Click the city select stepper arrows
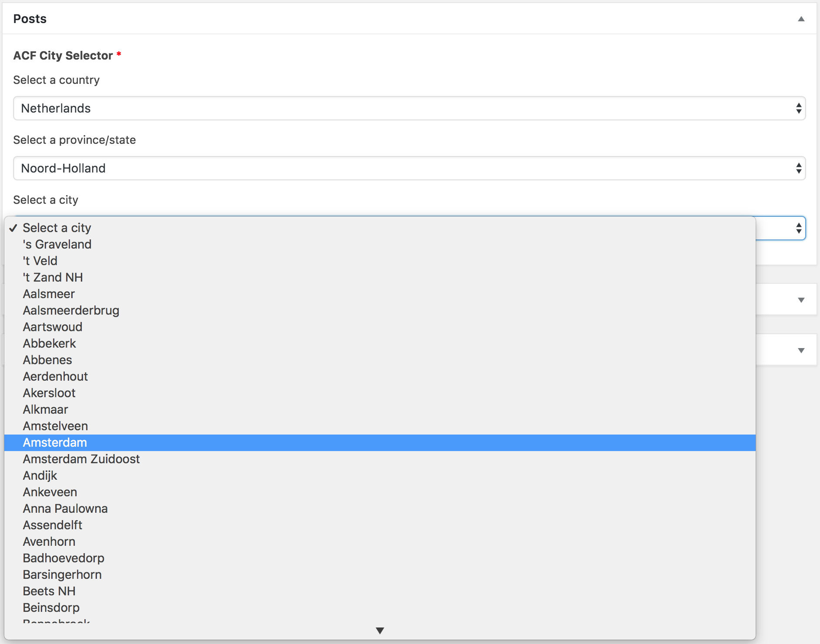The image size is (820, 644). coord(798,228)
